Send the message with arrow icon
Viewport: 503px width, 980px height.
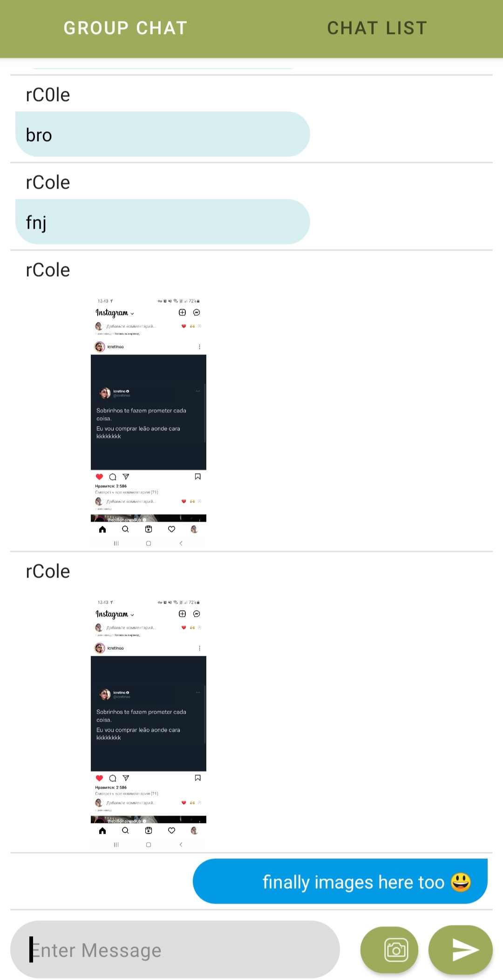point(460,950)
